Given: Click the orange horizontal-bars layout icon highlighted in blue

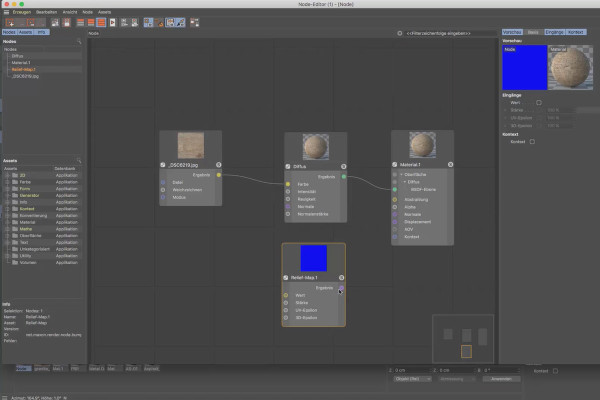Looking at the screenshot, I should pos(101,23).
